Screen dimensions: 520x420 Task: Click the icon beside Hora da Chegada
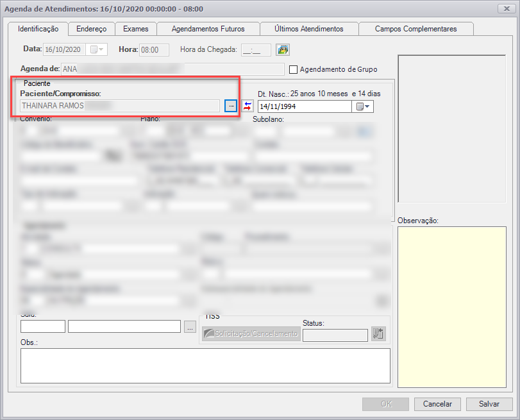[x=283, y=50]
